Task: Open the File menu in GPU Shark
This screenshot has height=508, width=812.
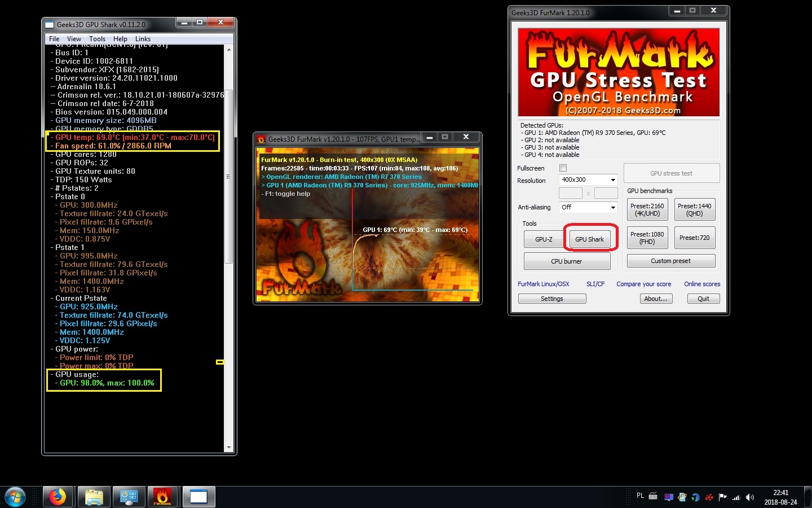Action: click(54, 39)
